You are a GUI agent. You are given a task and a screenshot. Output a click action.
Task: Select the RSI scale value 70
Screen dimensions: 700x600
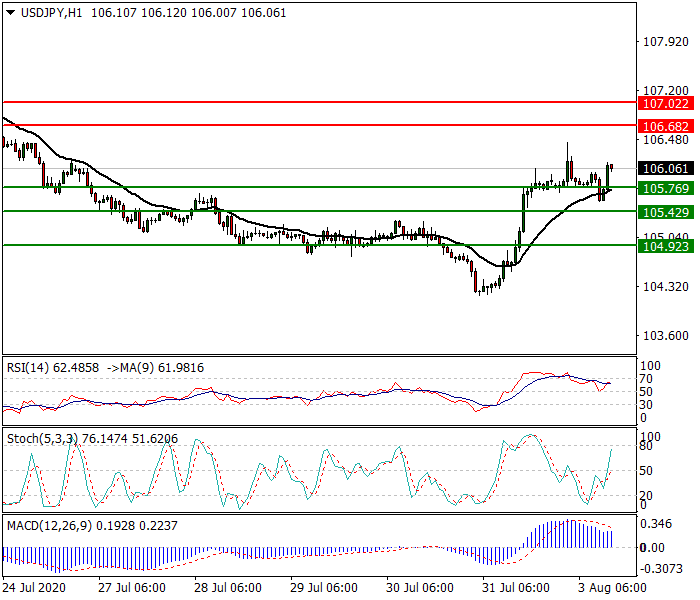point(646,379)
